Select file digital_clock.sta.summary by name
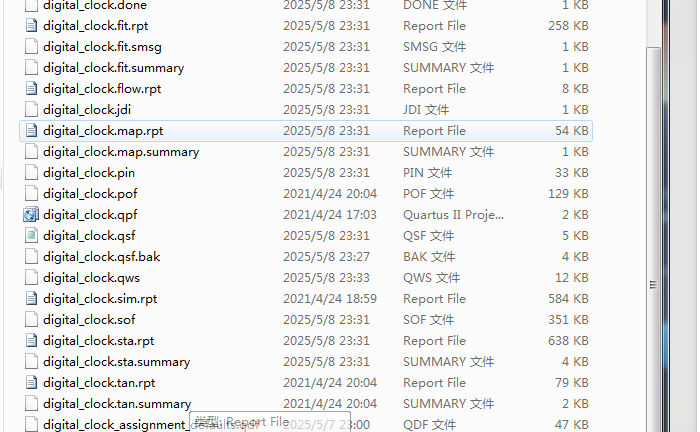This screenshot has height=432, width=700. tap(117, 362)
